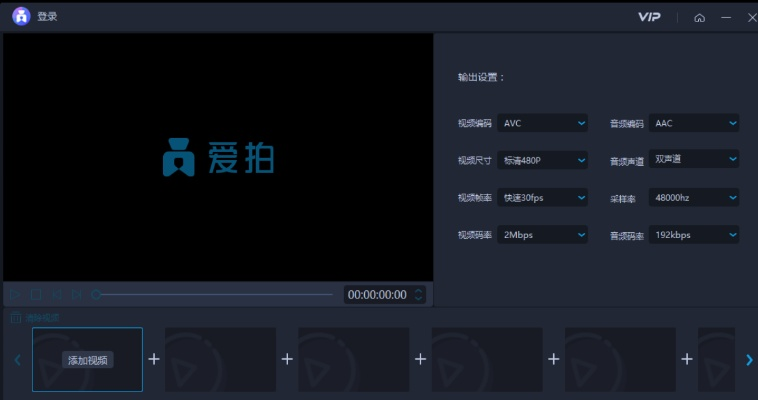Go to the home page icon
This screenshot has height=400, width=758.
click(x=700, y=18)
